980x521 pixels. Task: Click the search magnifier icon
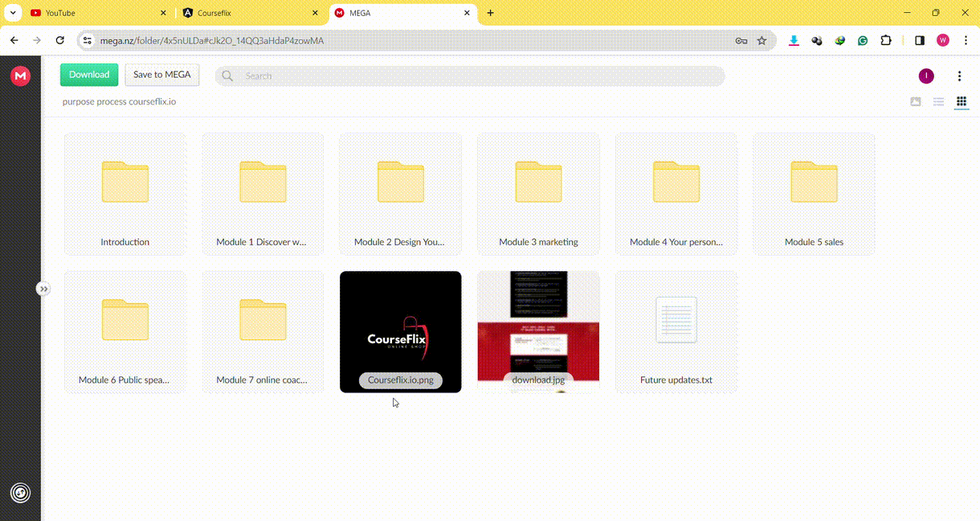[227, 76]
